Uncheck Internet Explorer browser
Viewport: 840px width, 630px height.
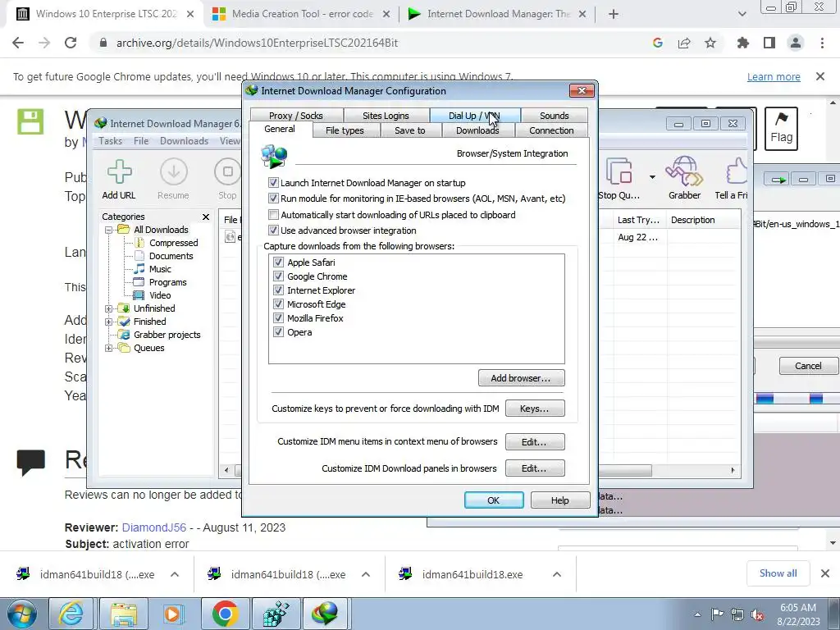point(278,290)
